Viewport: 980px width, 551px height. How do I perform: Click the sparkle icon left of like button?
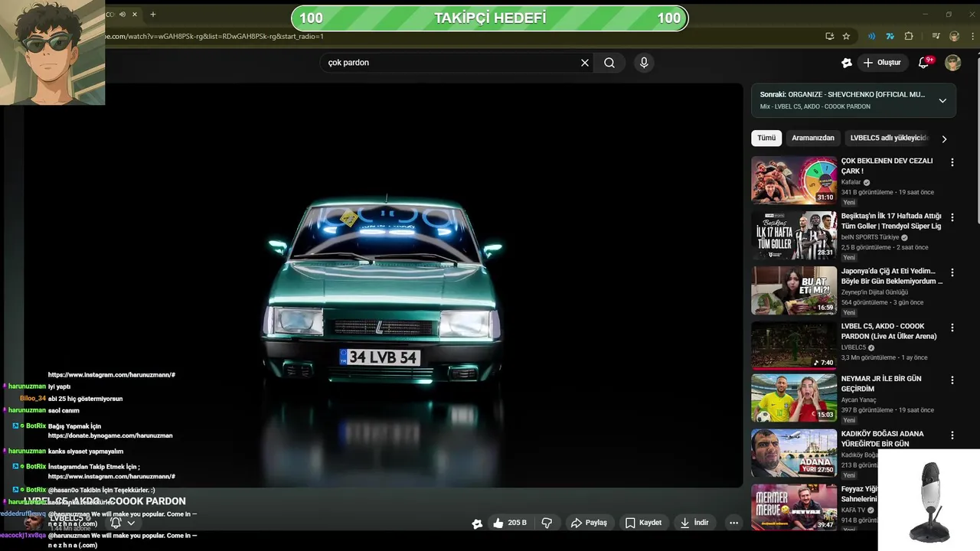(x=477, y=523)
